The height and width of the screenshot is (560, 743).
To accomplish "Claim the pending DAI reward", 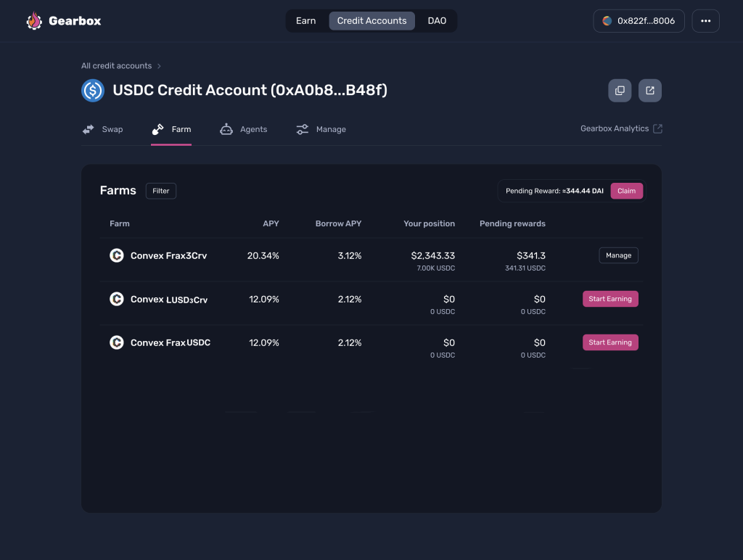I will click(x=626, y=191).
